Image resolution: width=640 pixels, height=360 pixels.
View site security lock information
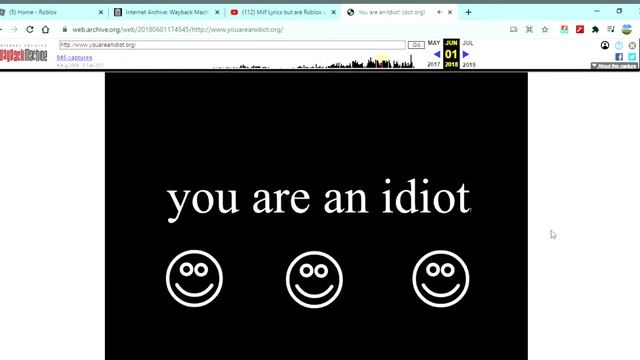click(x=64, y=29)
